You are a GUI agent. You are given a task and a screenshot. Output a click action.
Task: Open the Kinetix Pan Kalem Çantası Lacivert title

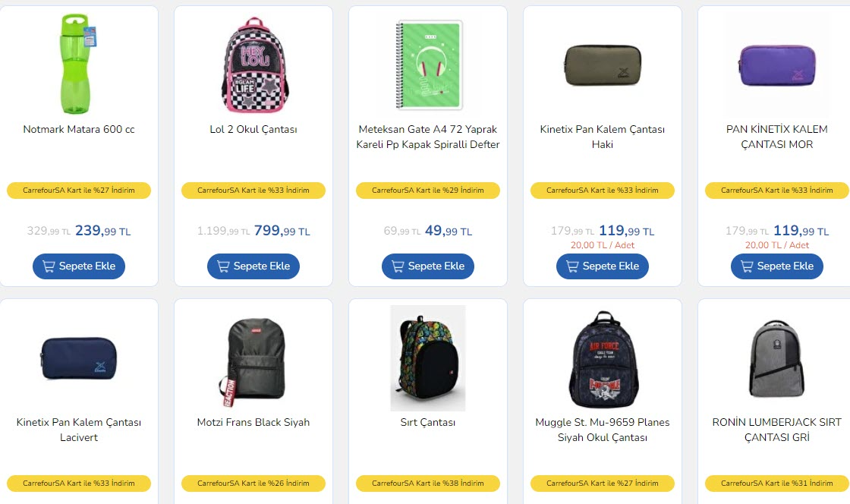pos(79,430)
